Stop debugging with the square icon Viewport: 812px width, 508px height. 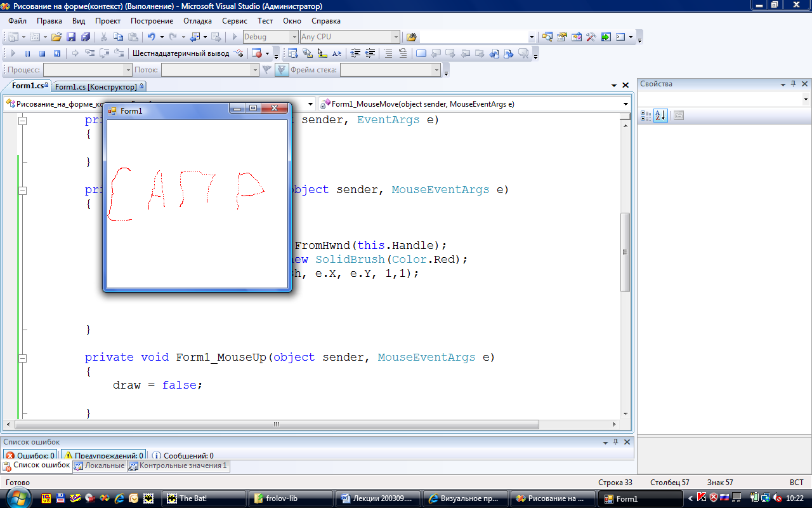point(42,53)
